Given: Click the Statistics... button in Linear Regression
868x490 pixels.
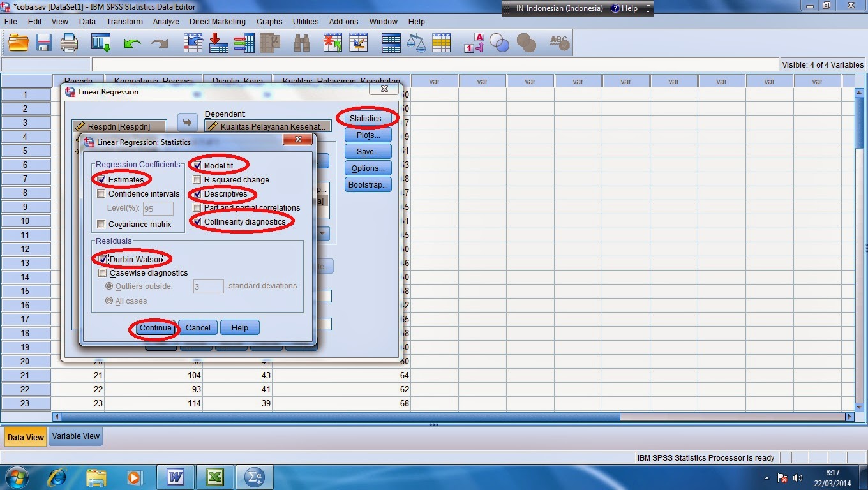Looking at the screenshot, I should point(368,119).
